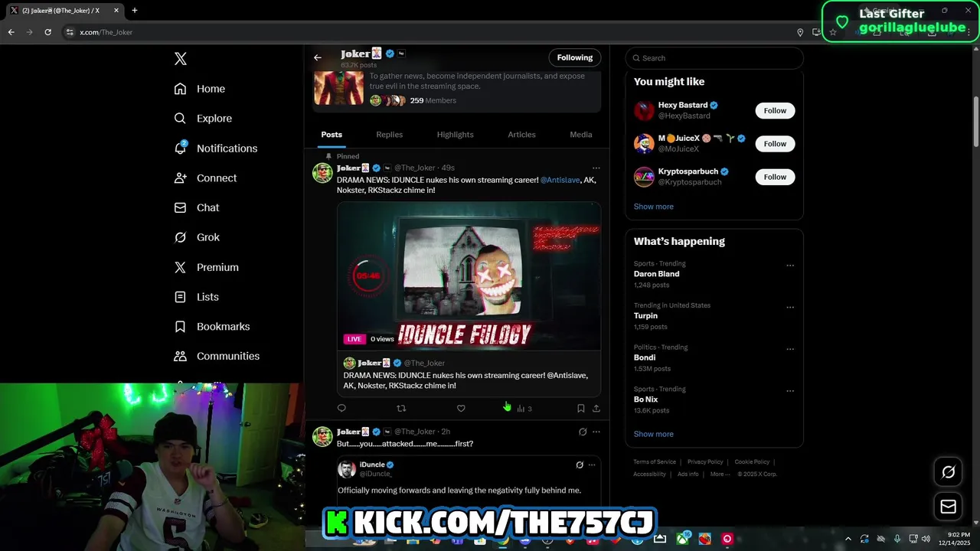Click Grok icon on quoted iDuncle post
Screen dimensions: 980x551
click(x=580, y=465)
